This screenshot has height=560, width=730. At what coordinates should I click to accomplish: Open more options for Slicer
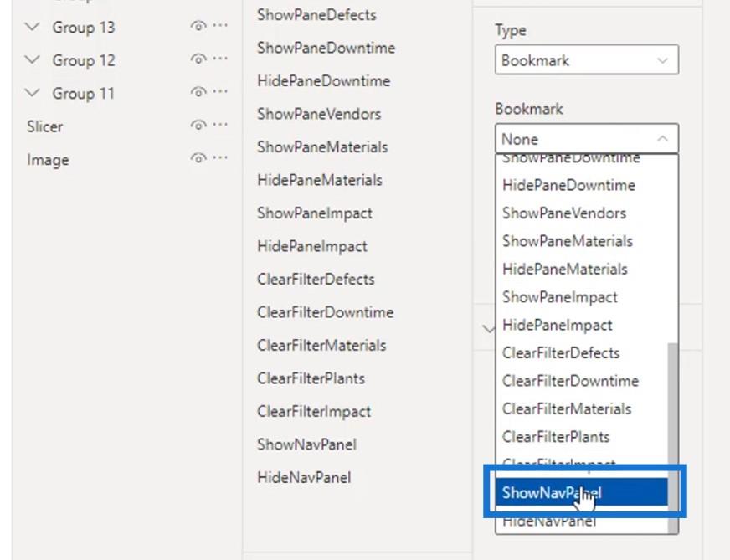220,125
